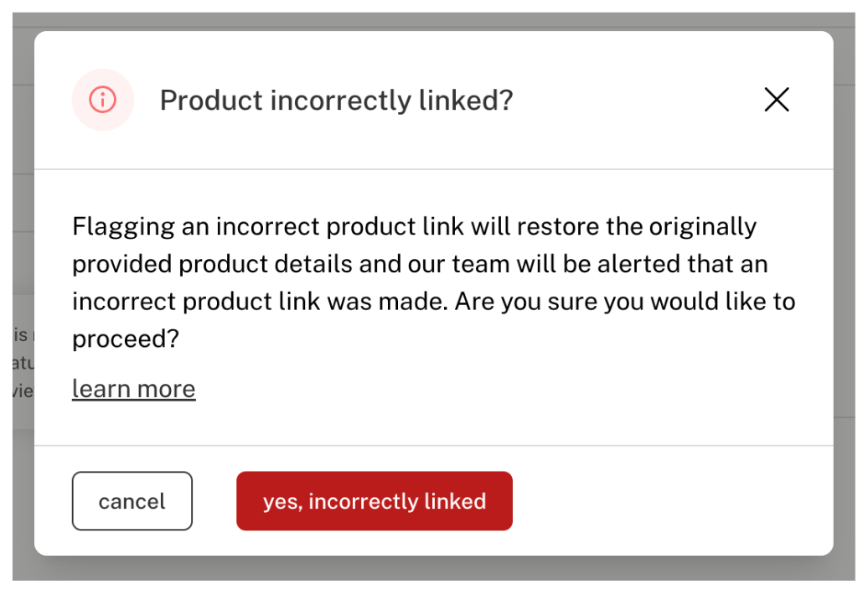The width and height of the screenshot is (868, 590).
Task: Click the word proceed? in the message
Action: click(126, 339)
